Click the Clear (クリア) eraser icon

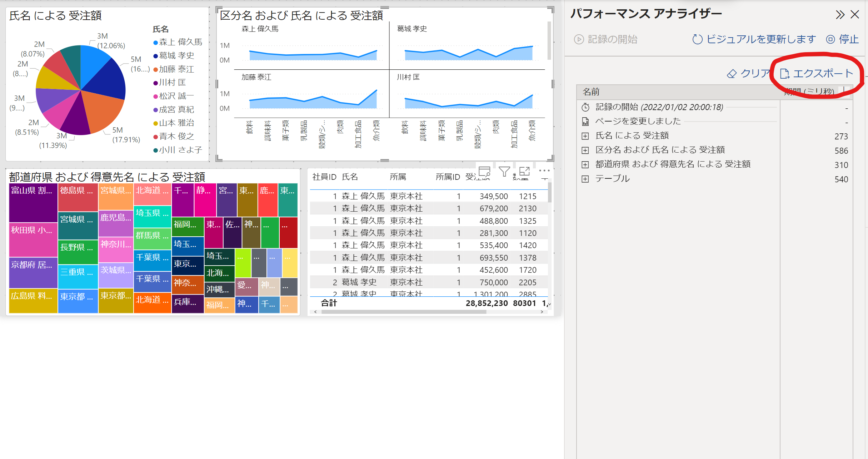pos(732,74)
